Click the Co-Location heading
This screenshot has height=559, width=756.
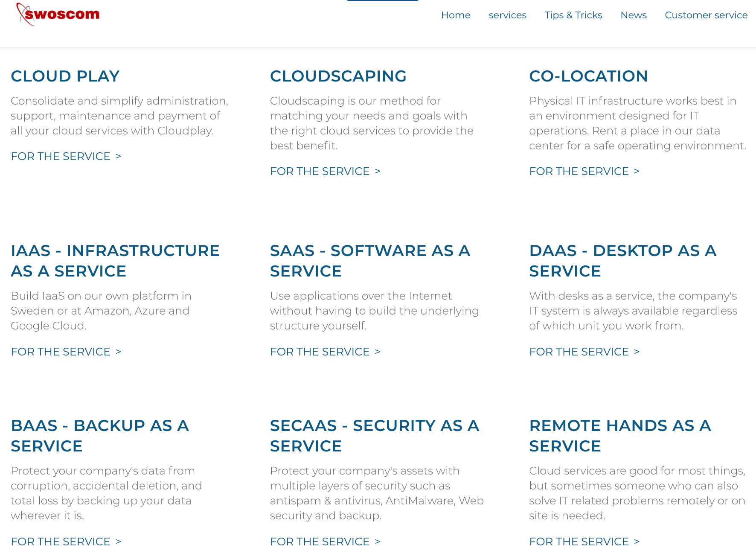[x=588, y=76]
